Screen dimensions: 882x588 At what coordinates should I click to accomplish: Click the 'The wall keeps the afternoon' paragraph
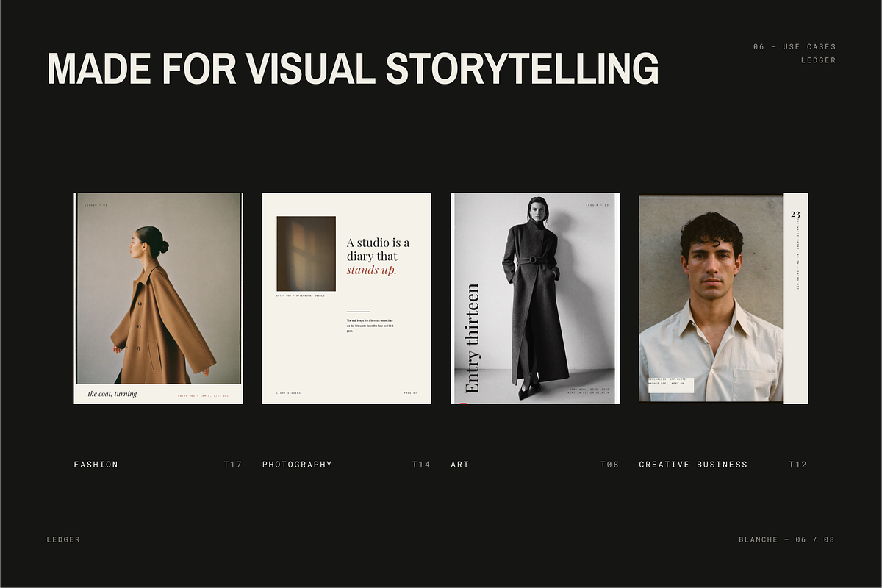tap(370, 326)
